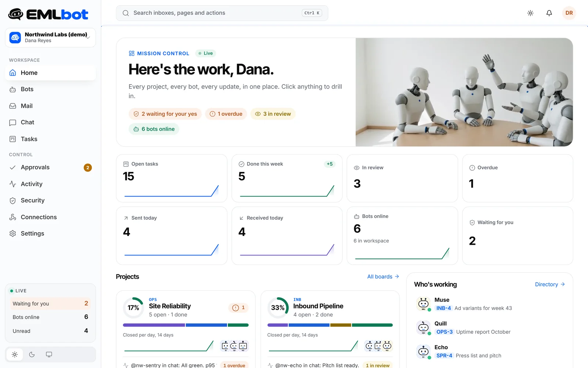Click the search magnifier icon
The height and width of the screenshot is (368, 588).
tap(126, 13)
